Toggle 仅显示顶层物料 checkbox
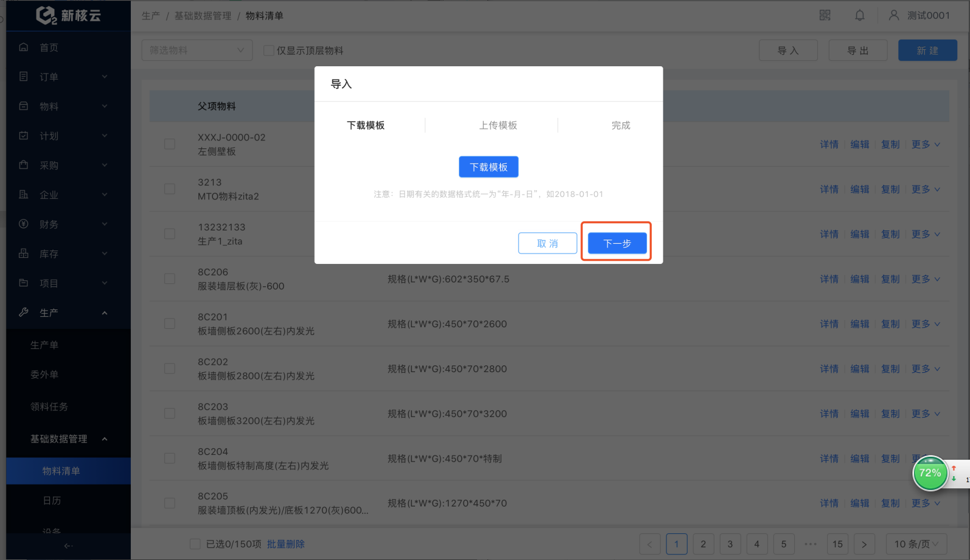 point(268,50)
